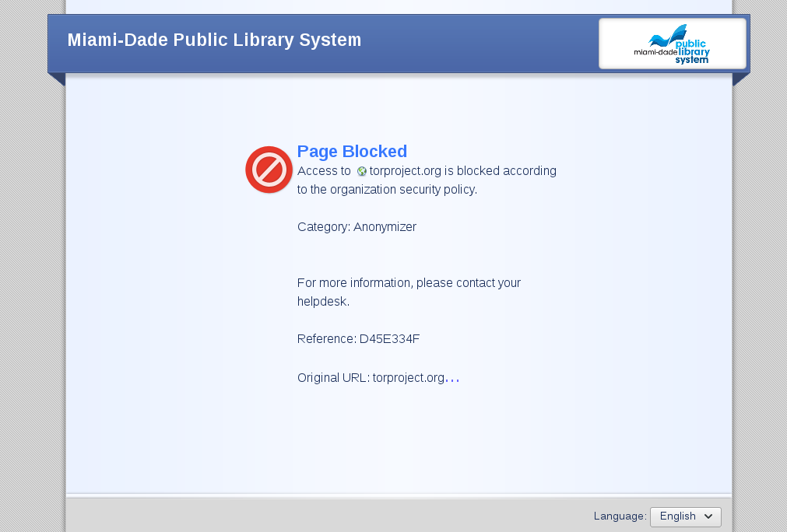This screenshot has width=787, height=532.
Task: Click the reference code D45E334F
Action: [389, 339]
